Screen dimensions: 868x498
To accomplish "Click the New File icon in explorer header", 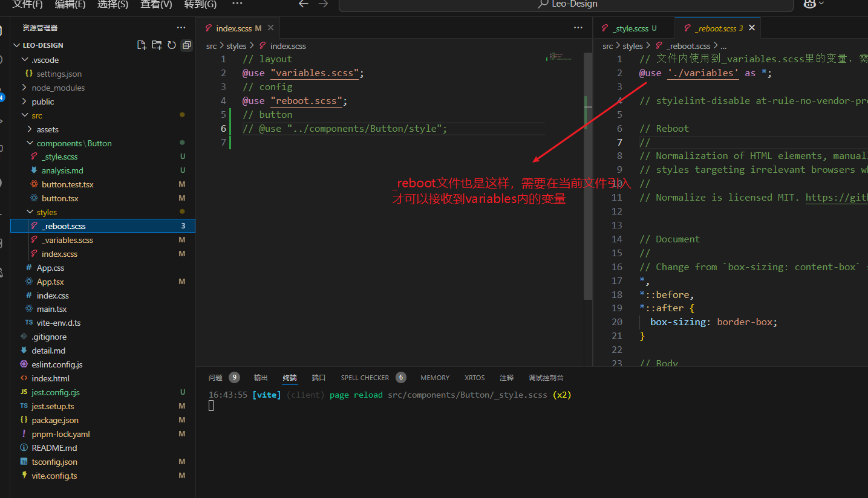I will point(142,45).
